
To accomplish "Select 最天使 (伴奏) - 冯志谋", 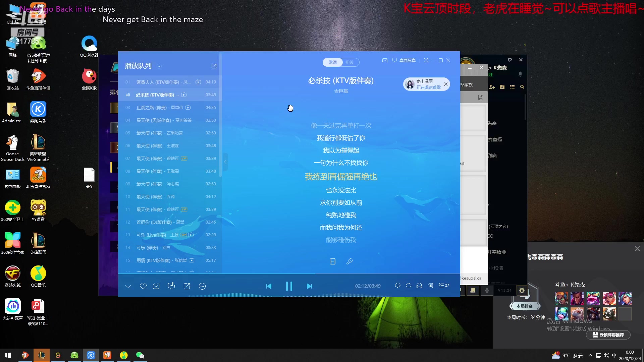I will (x=169, y=184).
